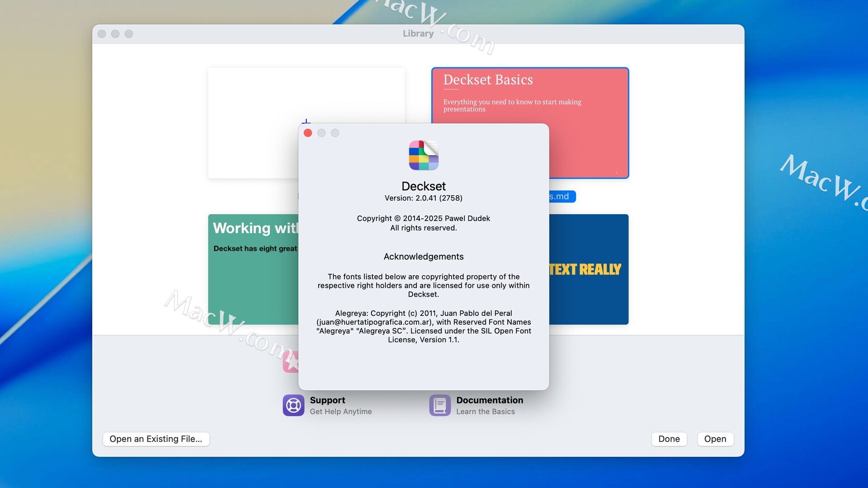The width and height of the screenshot is (868, 488).
Task: Click the pink star icon behind About window
Action: point(291,362)
